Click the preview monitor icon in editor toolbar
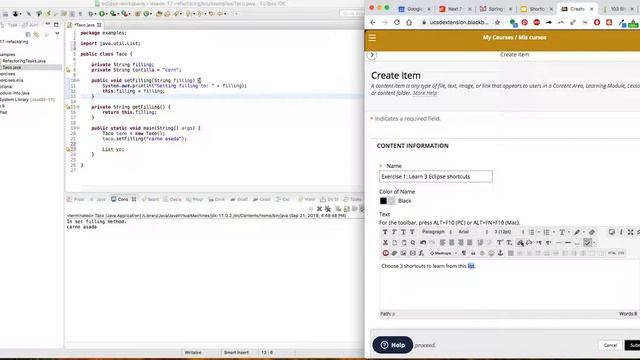Image resolution: width=640 pixels, height=360 pixels. tap(611, 232)
